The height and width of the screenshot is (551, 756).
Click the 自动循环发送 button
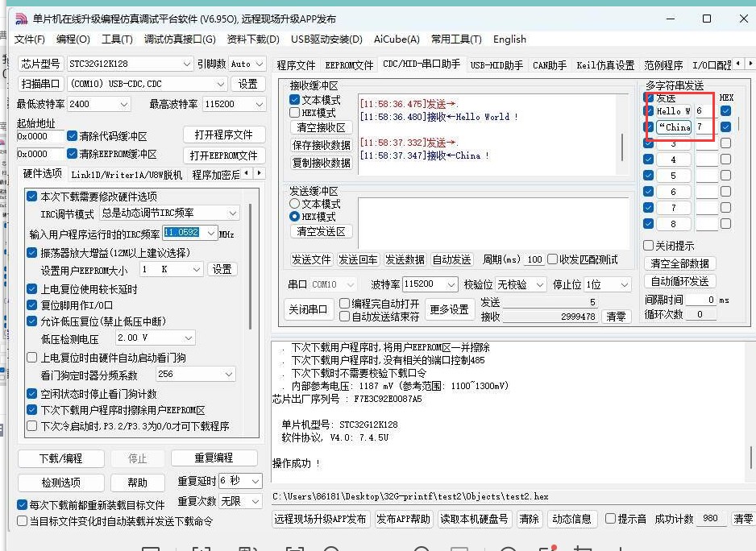[x=679, y=281]
